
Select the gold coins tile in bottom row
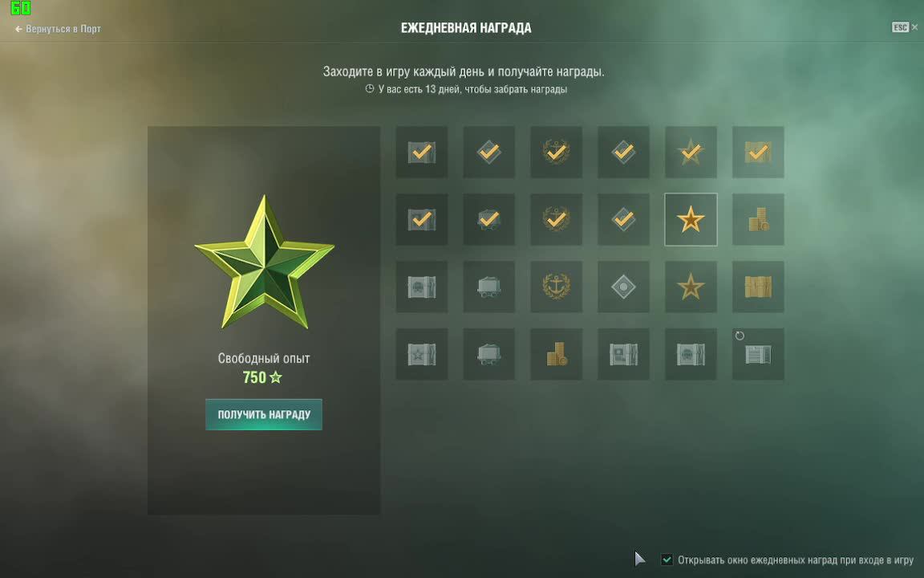tap(557, 354)
